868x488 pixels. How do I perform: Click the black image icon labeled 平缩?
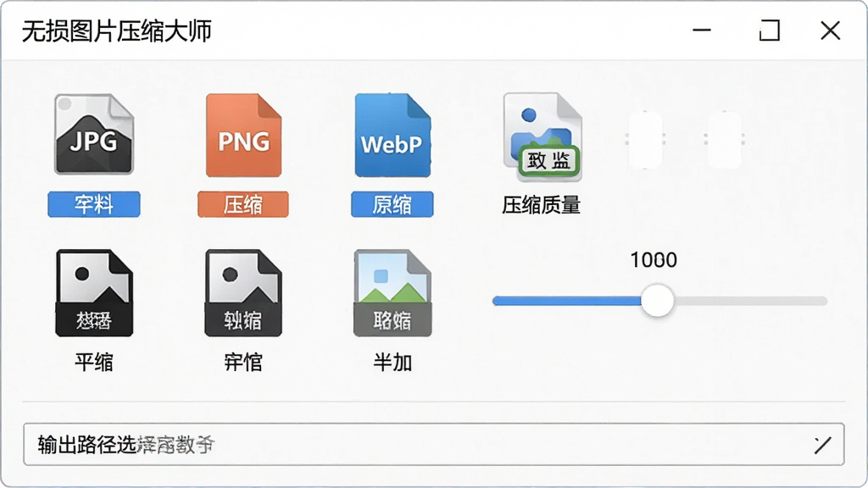click(94, 292)
